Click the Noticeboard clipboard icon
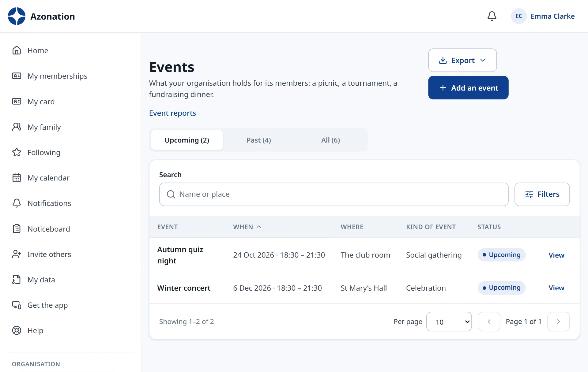The image size is (588, 372). click(x=17, y=229)
